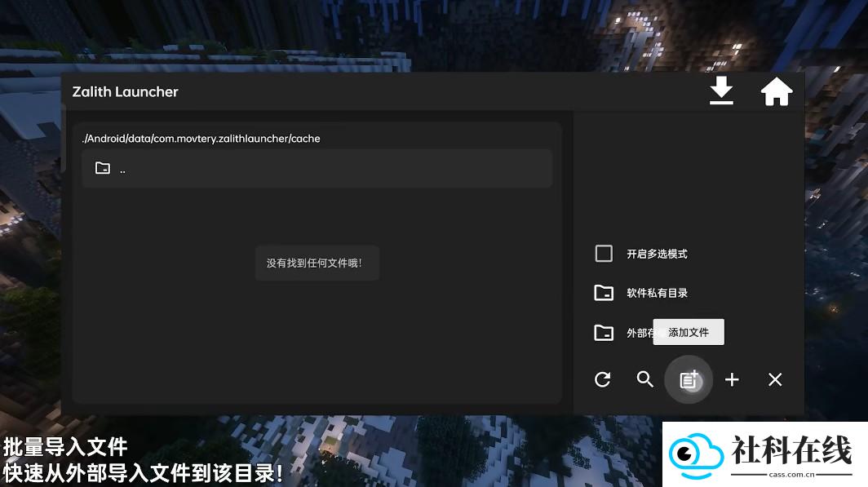Click the Zalith Launcher title

point(125,92)
